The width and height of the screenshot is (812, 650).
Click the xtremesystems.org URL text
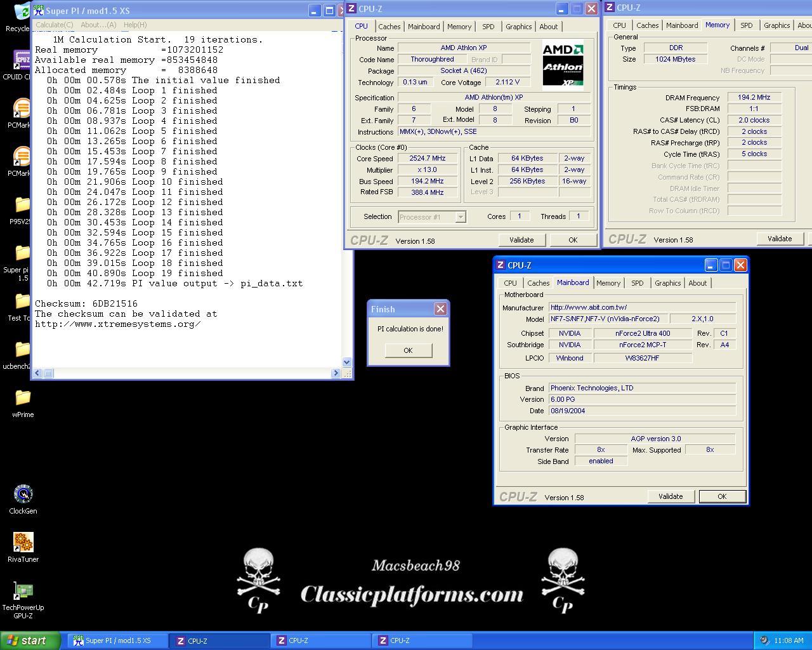(117, 324)
